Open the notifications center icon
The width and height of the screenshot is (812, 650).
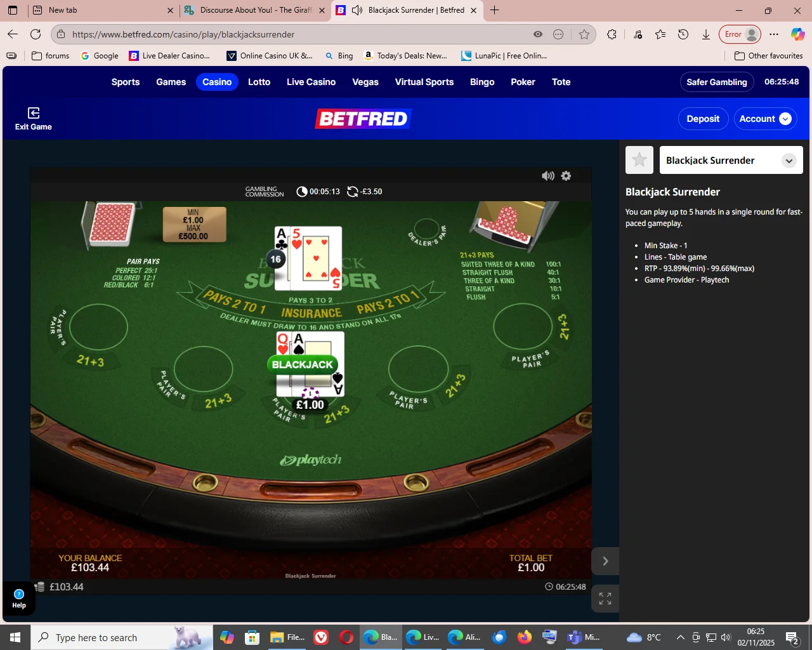tap(792, 638)
